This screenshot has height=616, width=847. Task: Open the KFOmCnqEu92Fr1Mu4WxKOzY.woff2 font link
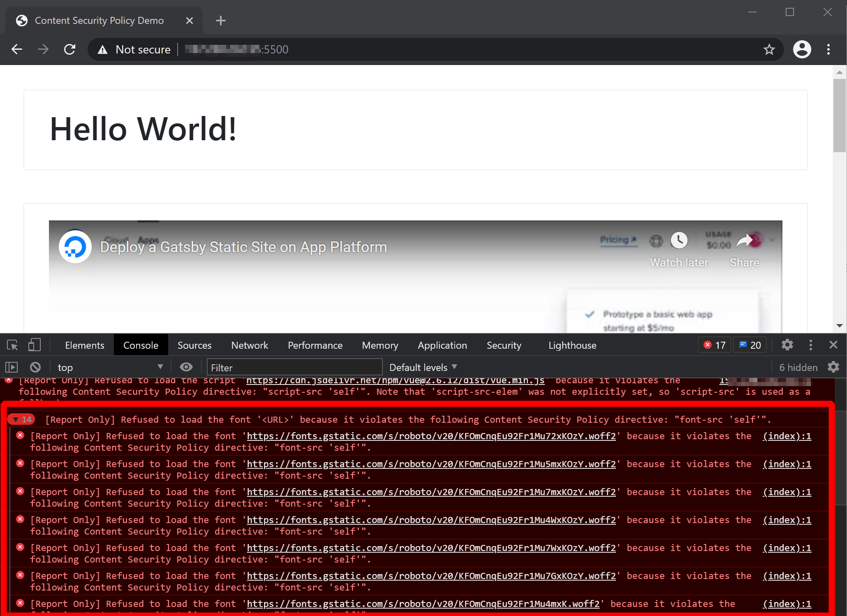coord(431,520)
